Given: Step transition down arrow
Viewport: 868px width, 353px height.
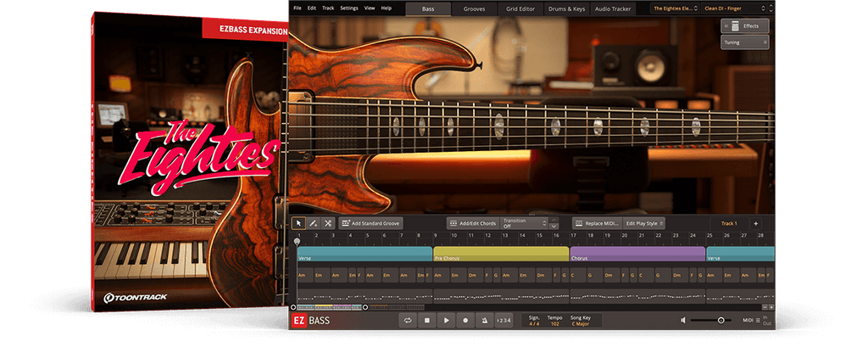Looking at the screenshot, I should pos(554,226).
